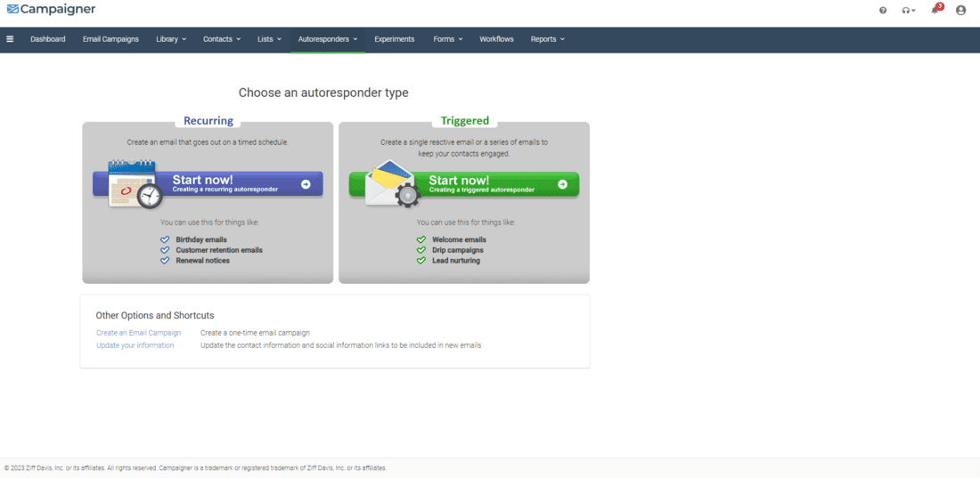Select the Experiments menu item
The width and height of the screenshot is (980, 478).
[x=395, y=39]
